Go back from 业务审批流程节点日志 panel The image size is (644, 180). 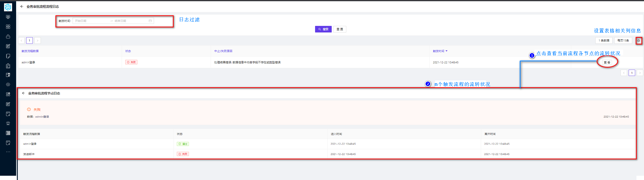(23, 93)
